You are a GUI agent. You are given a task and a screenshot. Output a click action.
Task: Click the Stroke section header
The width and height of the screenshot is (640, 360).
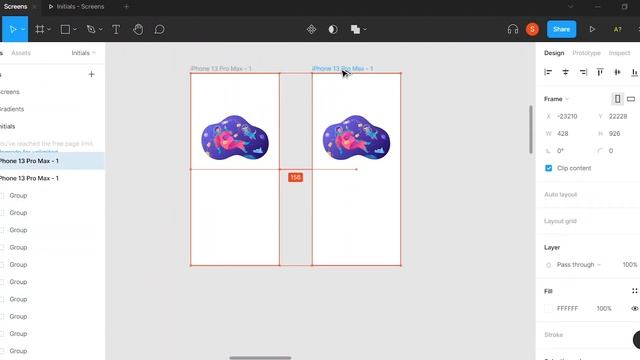(x=553, y=335)
